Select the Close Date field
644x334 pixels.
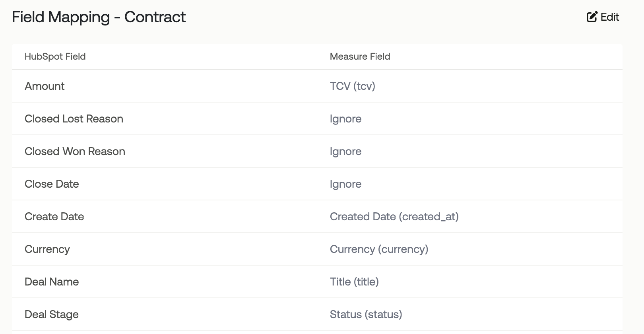(x=52, y=184)
